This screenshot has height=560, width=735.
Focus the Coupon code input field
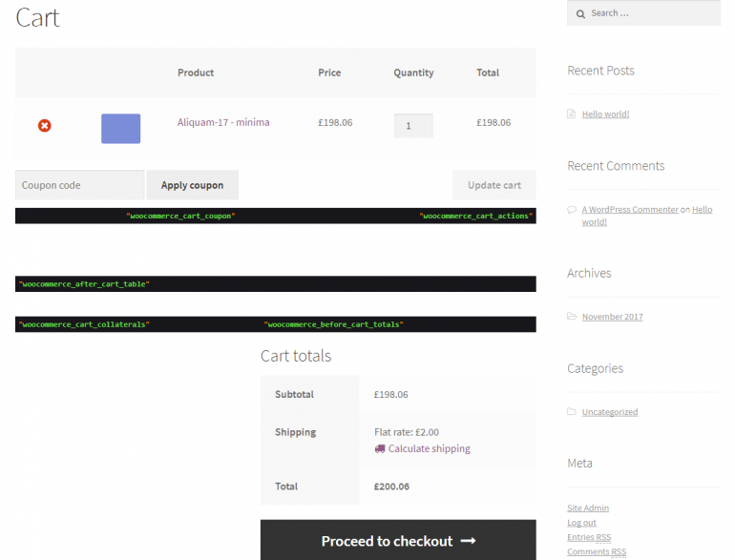(79, 185)
